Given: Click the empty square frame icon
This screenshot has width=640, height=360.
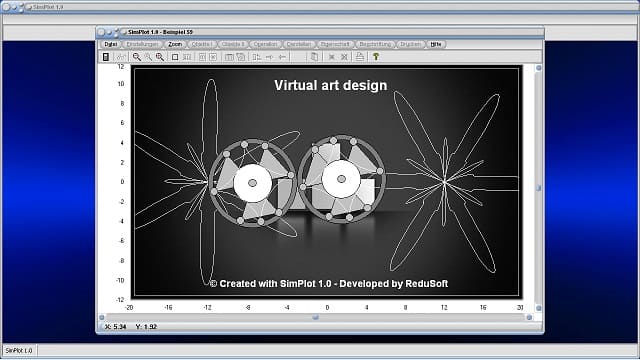Looking at the screenshot, I should point(175,57).
